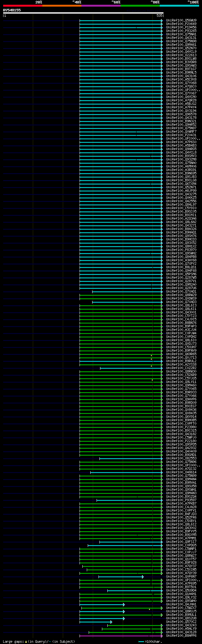Click the short cyan bar for UniRef100_Q0P6N7
Screen dimensions: 202x644
pos(121,577)
